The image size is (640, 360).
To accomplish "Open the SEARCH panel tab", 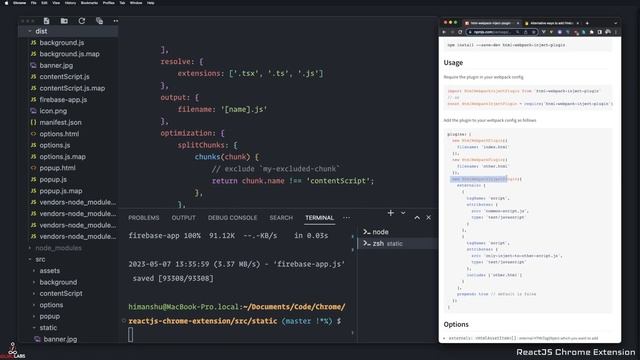I will 281,218.
